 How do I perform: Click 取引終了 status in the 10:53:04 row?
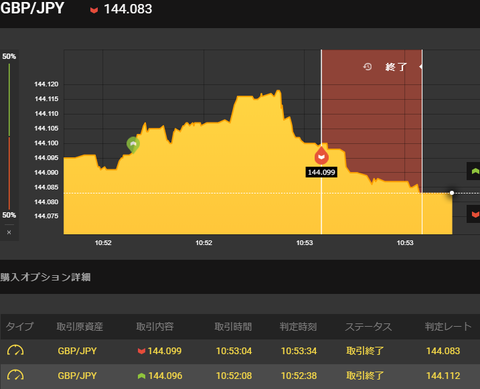tap(365, 351)
